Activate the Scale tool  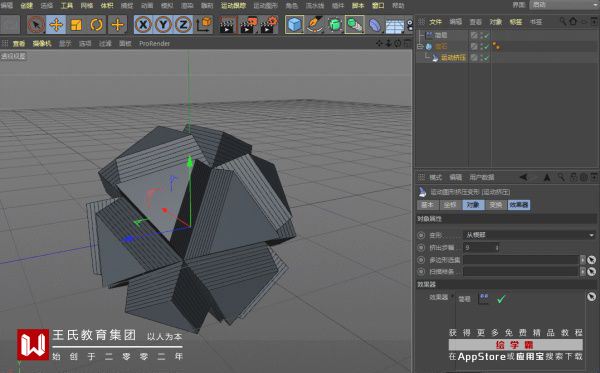[x=76, y=25]
